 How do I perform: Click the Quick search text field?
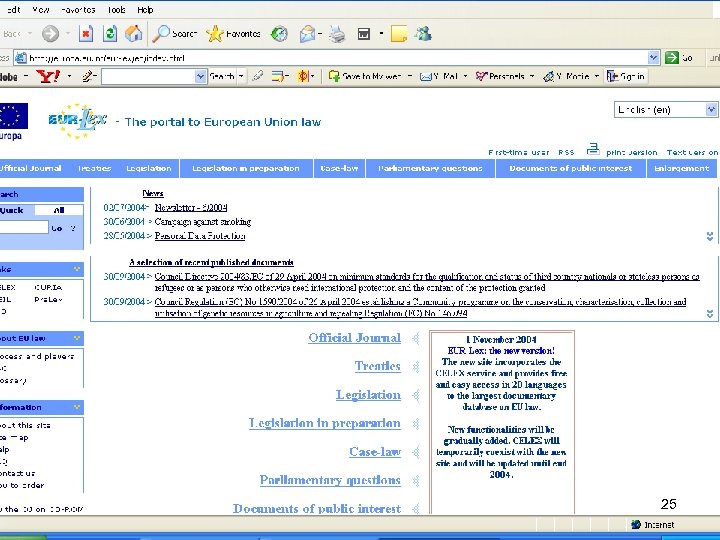pos(23,227)
